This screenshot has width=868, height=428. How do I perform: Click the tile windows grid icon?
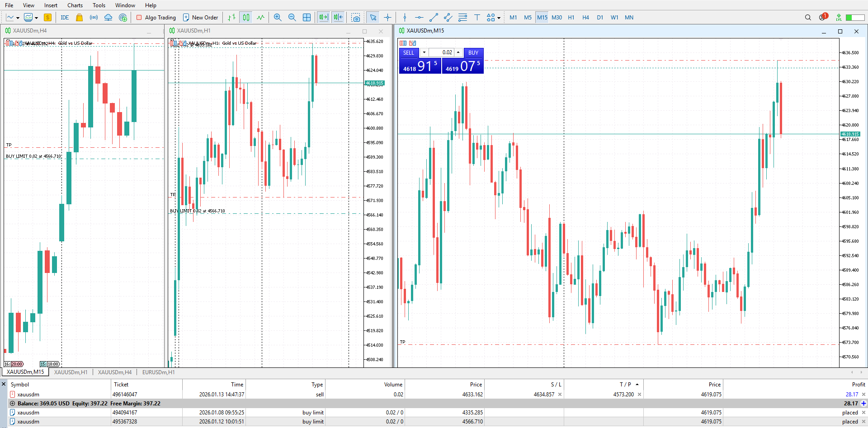point(307,18)
